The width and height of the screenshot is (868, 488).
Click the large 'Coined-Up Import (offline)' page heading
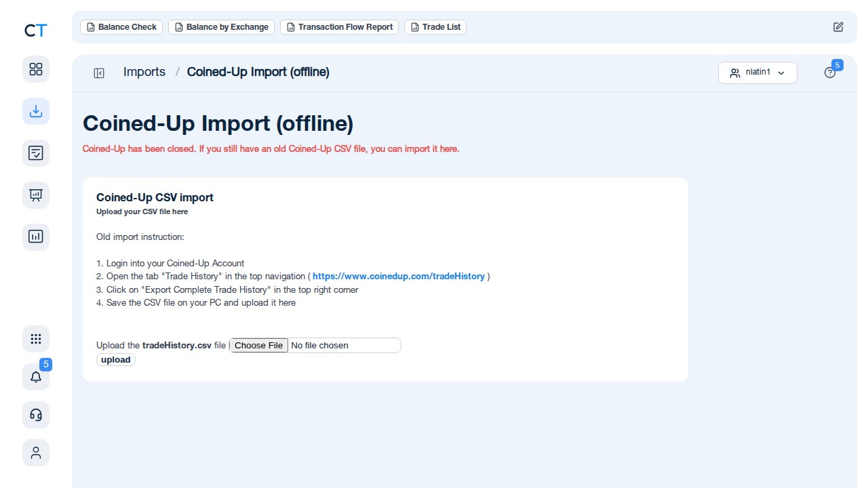[218, 124]
